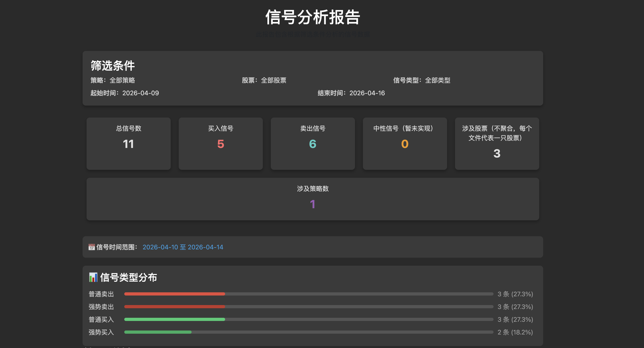The width and height of the screenshot is (644, 348).
Task: Click the 强势卖出 dark red progress bar
Action: 174,307
